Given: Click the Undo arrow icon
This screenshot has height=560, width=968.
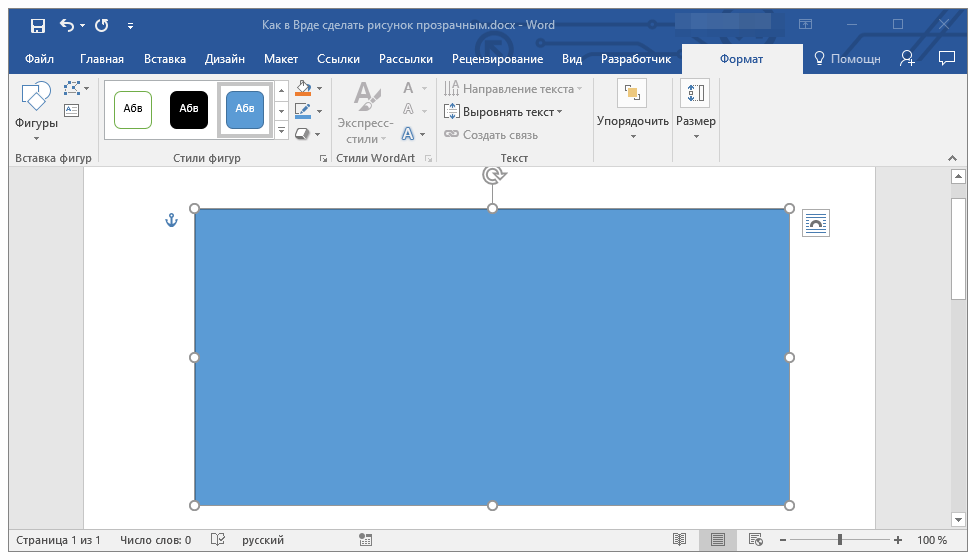Looking at the screenshot, I should click(67, 25).
